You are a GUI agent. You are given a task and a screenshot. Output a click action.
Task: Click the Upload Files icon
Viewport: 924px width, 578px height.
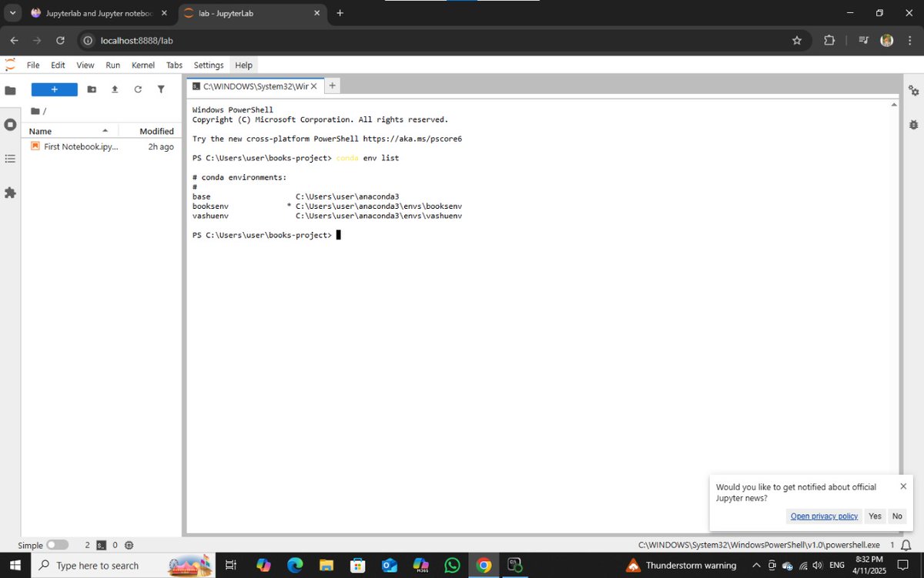click(115, 89)
